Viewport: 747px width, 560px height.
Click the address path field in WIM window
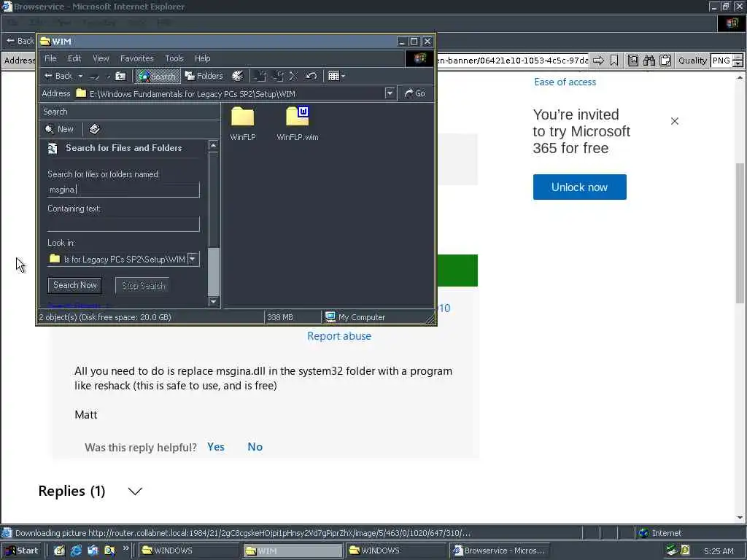[x=229, y=94]
